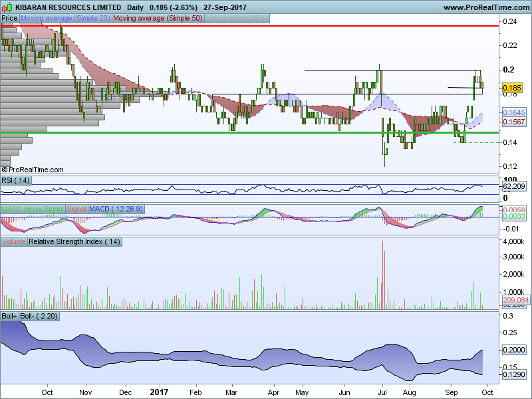Select the red Signal label
The image size is (532, 399).
(x=76, y=209)
